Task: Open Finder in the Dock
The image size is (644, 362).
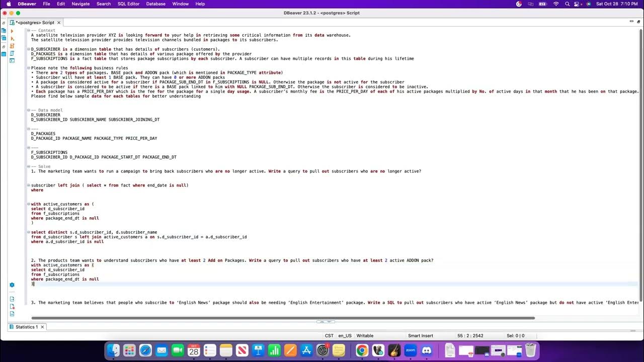Action: (x=114, y=350)
